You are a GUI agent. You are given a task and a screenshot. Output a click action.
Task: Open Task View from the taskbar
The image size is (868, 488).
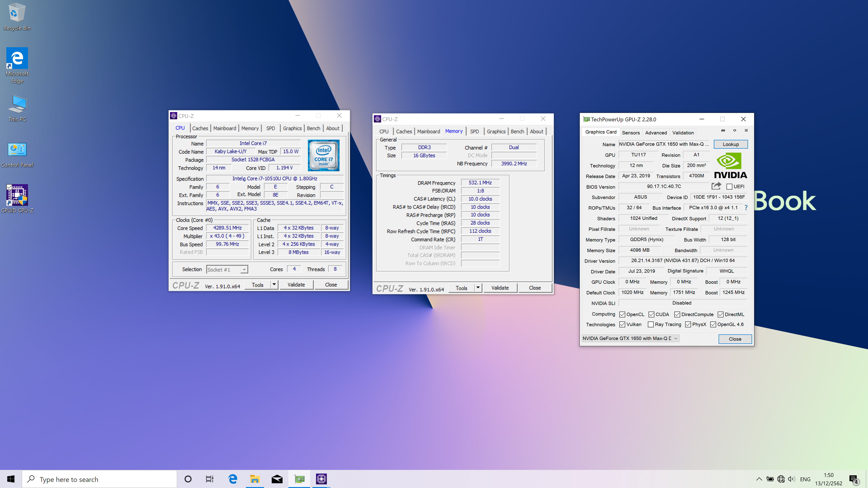(x=210, y=479)
